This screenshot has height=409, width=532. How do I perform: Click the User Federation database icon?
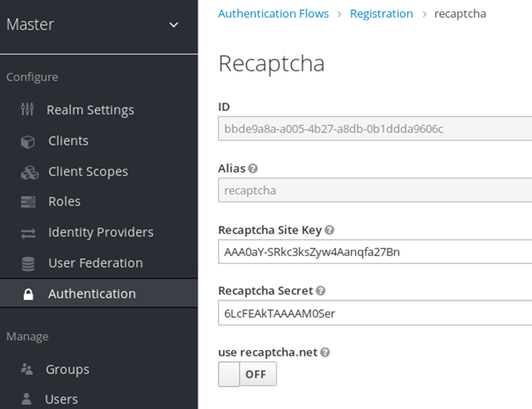[28, 264]
